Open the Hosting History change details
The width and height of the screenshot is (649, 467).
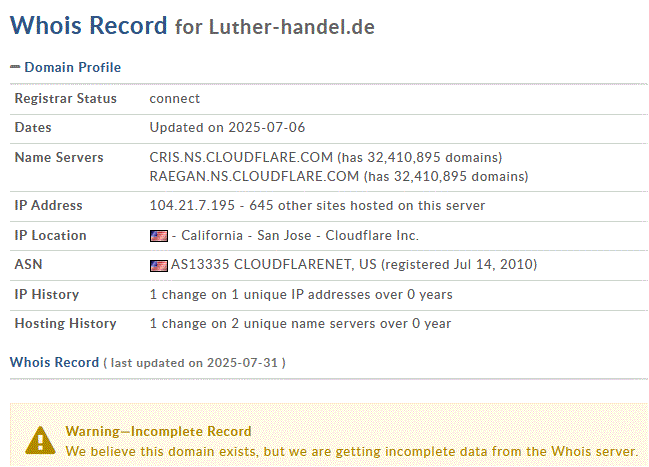tap(300, 324)
